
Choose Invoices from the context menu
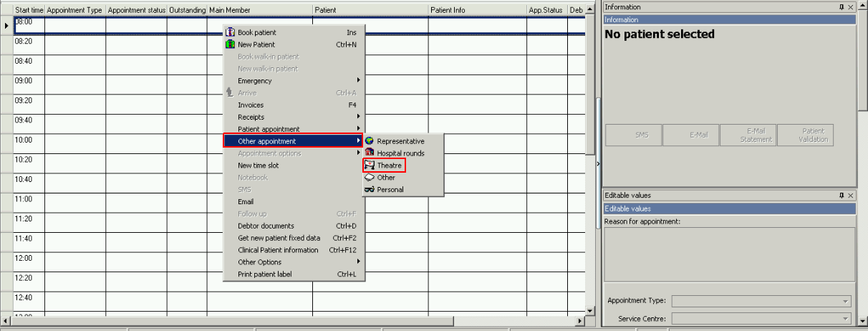294,105
